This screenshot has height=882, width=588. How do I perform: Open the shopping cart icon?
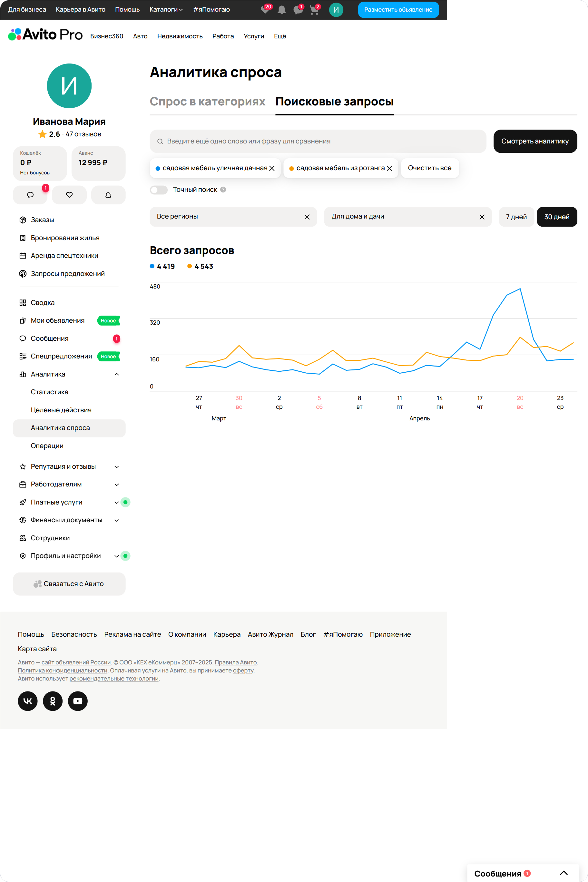(314, 10)
